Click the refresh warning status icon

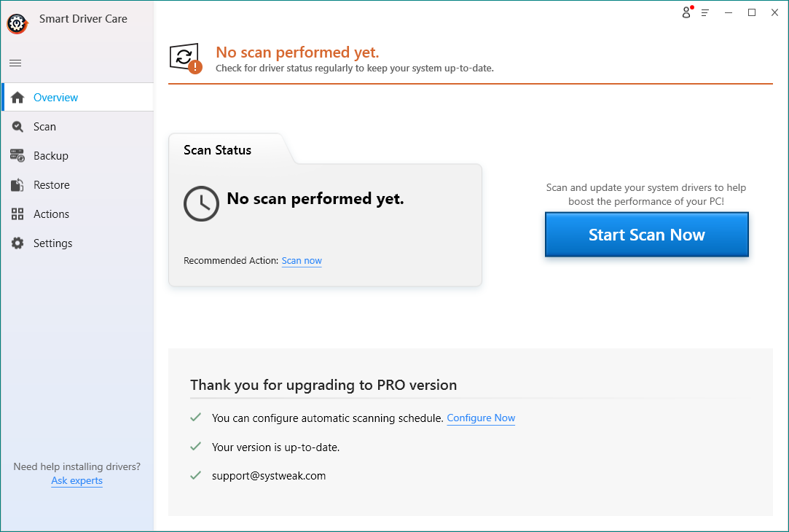tap(185, 58)
